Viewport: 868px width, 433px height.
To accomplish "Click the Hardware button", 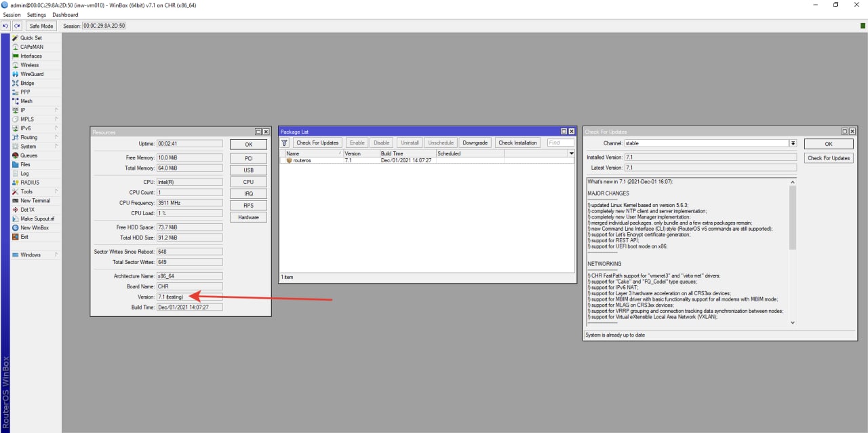I will [248, 217].
